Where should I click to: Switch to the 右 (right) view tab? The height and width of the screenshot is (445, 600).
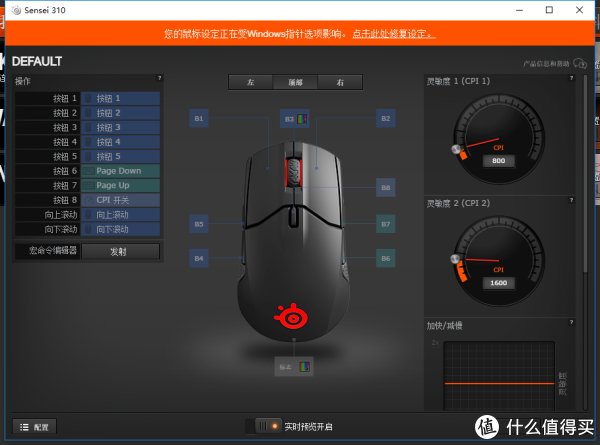tap(340, 82)
